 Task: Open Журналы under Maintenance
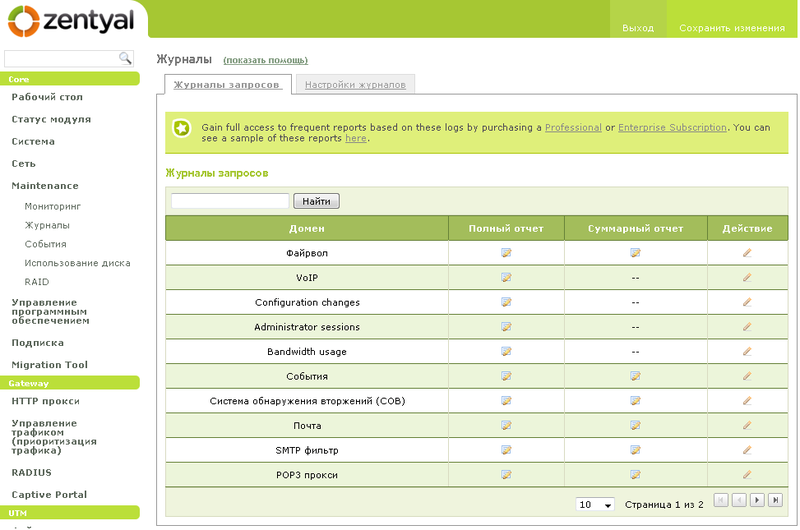(x=47, y=225)
